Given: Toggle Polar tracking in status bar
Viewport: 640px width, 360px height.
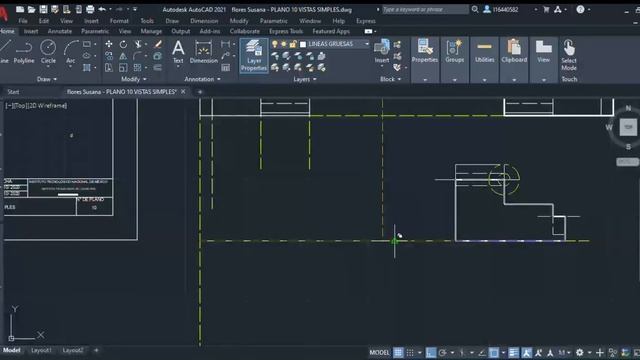Looking at the screenshot, I should 442,352.
